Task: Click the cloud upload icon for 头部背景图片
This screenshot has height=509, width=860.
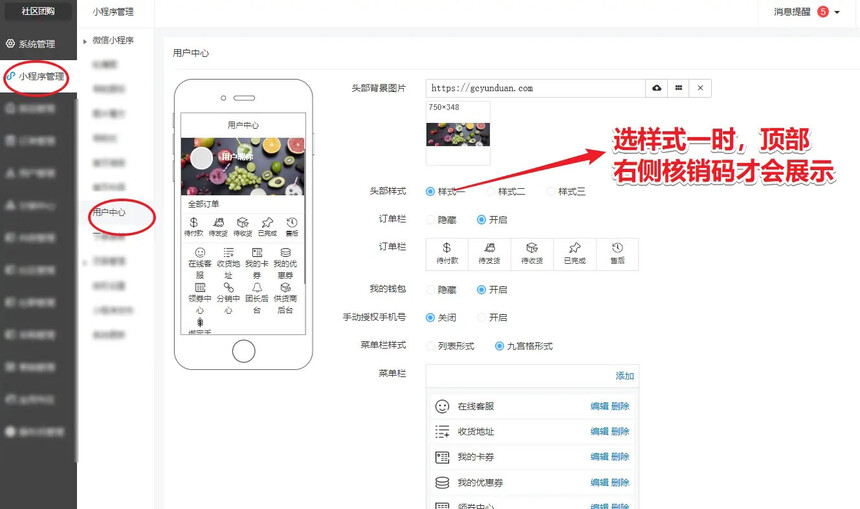Action: [657, 88]
